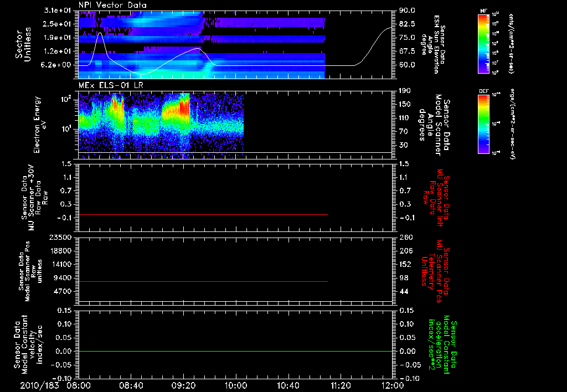
Task: Click the 190 scanner angle tick label
Action: point(405,90)
